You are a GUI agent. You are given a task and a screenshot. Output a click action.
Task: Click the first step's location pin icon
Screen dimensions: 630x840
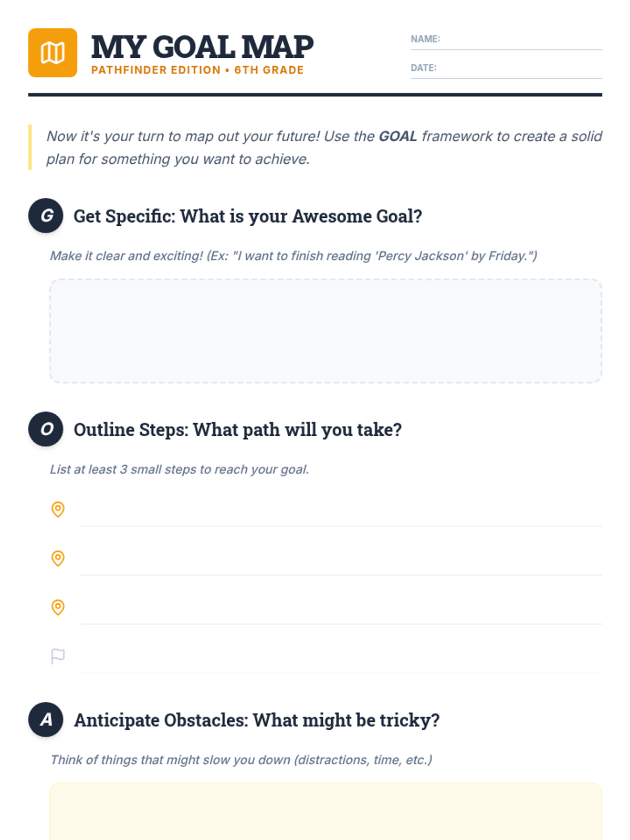coord(58,509)
